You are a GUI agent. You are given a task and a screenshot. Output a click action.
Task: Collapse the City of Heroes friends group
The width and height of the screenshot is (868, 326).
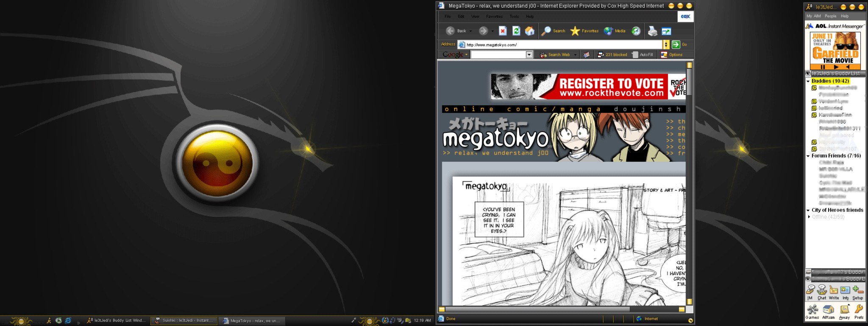(x=808, y=210)
